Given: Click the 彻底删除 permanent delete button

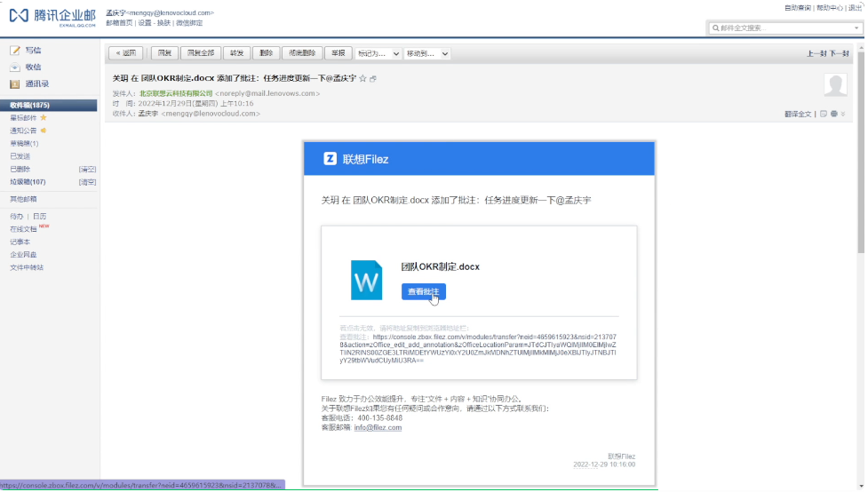Looking at the screenshot, I should [303, 53].
